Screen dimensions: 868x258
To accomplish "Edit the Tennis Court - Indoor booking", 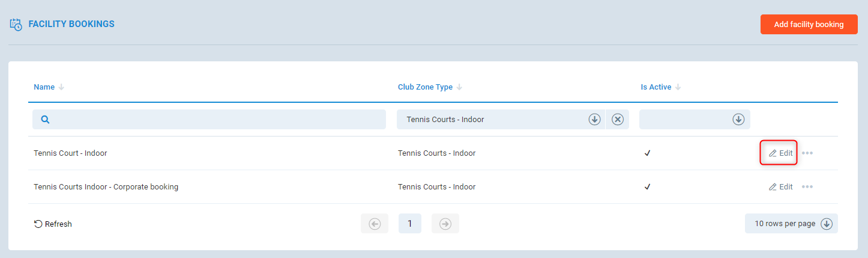I will point(780,153).
